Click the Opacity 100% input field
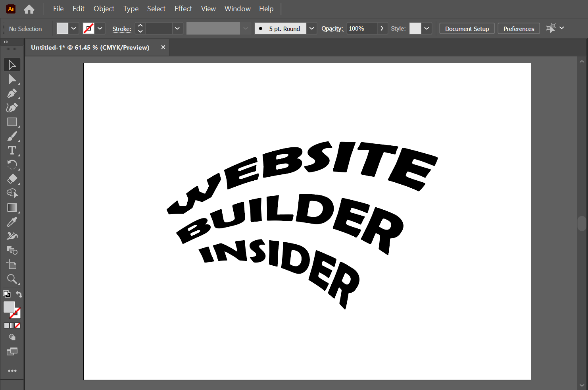 tap(361, 29)
